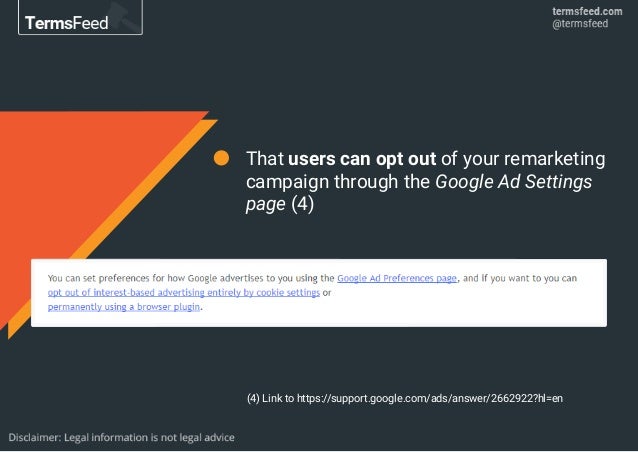This screenshot has width=638, height=452.
Task: Click the support.google.com footnote URL
Action: pos(423,399)
